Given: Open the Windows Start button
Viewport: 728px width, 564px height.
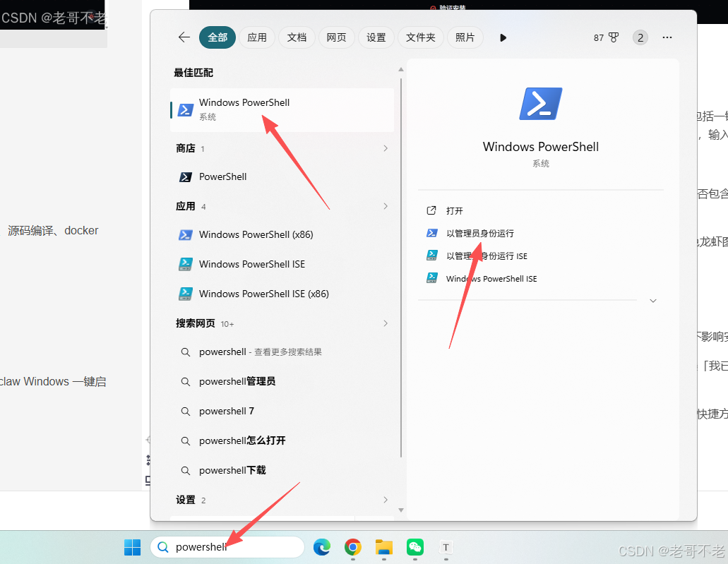Looking at the screenshot, I should [132, 547].
